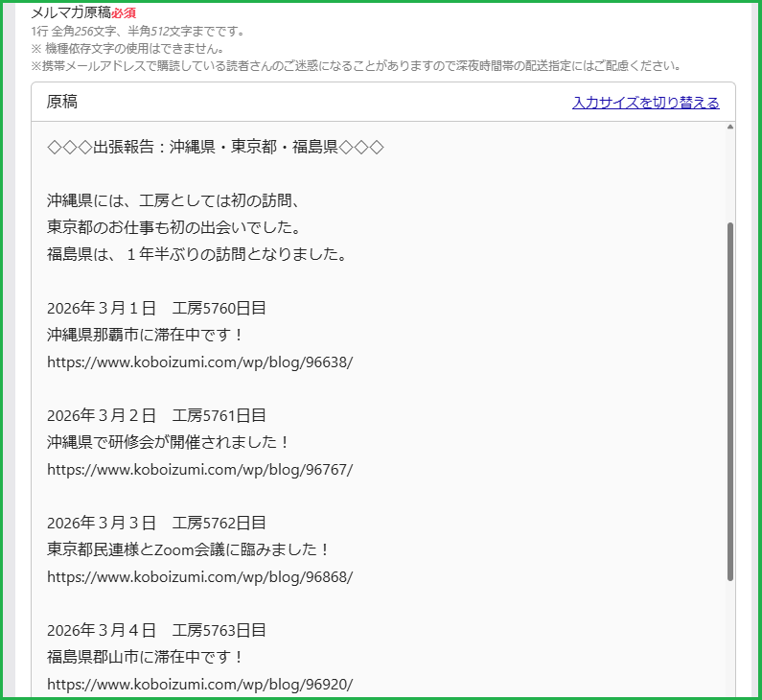
Task: Click the line 沖縄県には、工房としては初の訪問
Action: click(174, 200)
